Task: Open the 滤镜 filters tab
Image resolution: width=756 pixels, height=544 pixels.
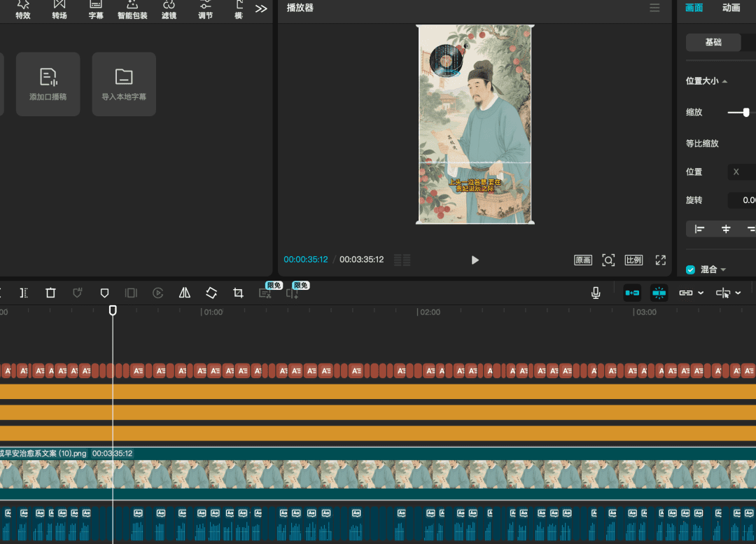Action: coord(169,10)
